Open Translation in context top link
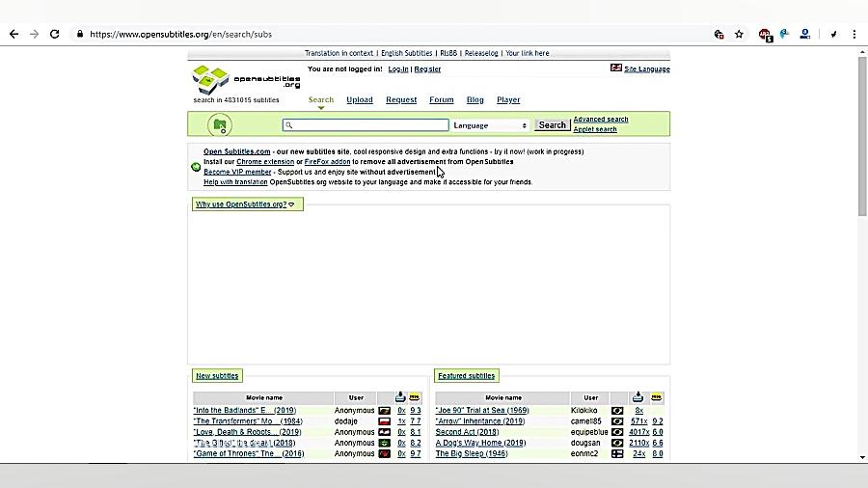 [339, 53]
